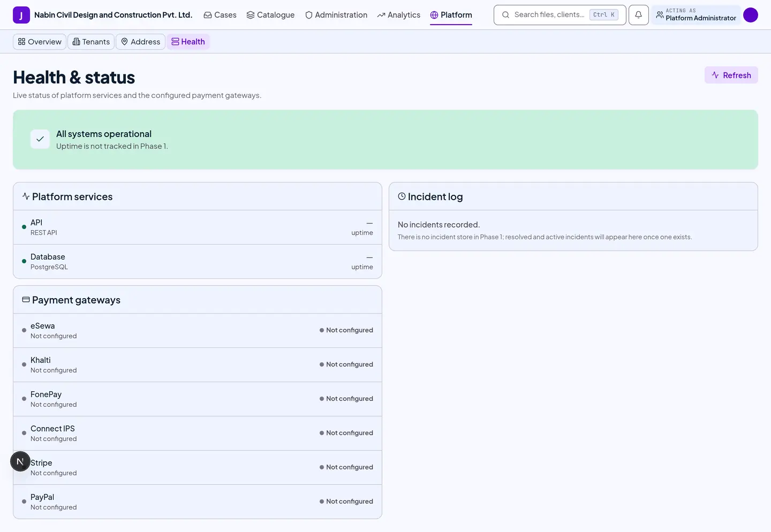Open notifications bell
Viewport: 771px width, 532px height.
pos(638,15)
